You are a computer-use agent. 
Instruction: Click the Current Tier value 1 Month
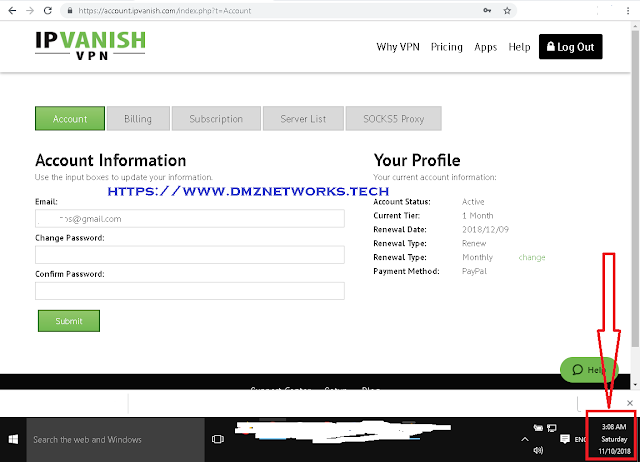click(478, 215)
